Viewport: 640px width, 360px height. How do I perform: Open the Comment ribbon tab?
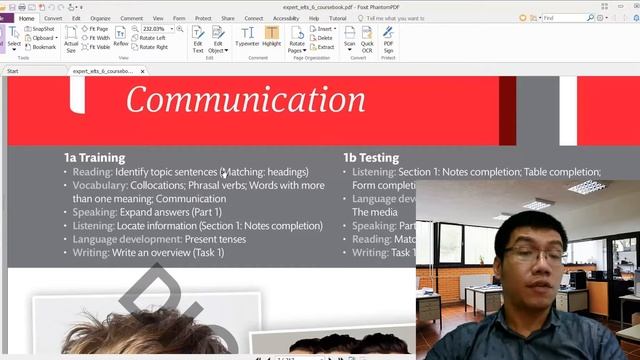click(131, 18)
